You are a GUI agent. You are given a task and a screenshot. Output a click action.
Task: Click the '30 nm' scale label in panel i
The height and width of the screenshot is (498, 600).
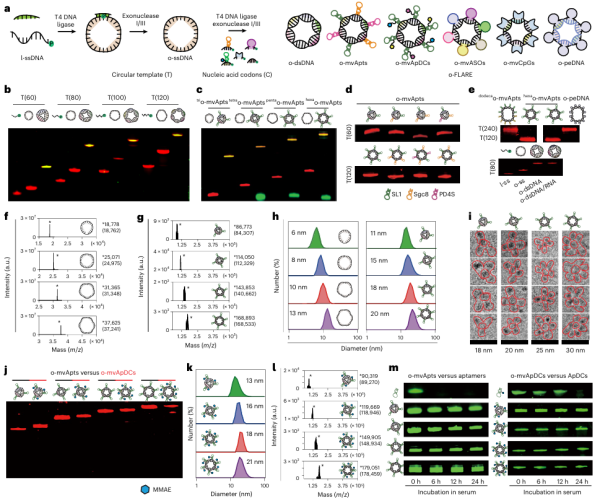pyautogui.click(x=575, y=350)
